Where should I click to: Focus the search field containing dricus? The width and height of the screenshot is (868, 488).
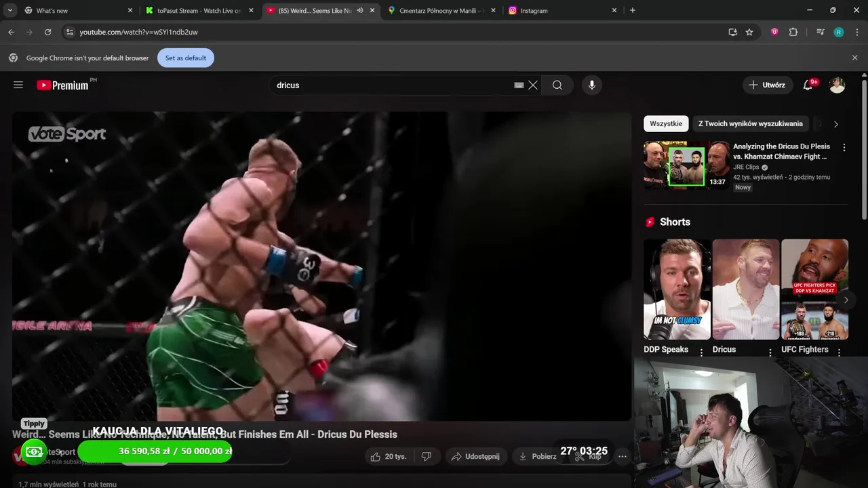point(393,85)
